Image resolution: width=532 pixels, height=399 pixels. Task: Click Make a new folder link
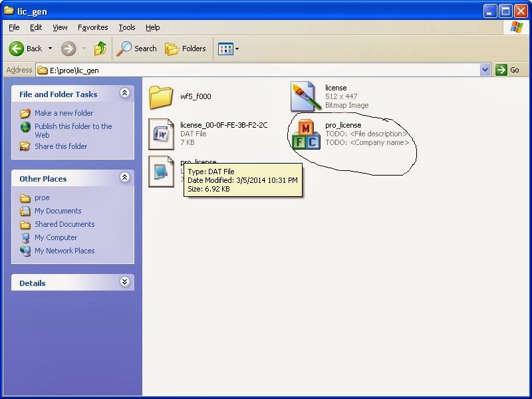(x=64, y=113)
